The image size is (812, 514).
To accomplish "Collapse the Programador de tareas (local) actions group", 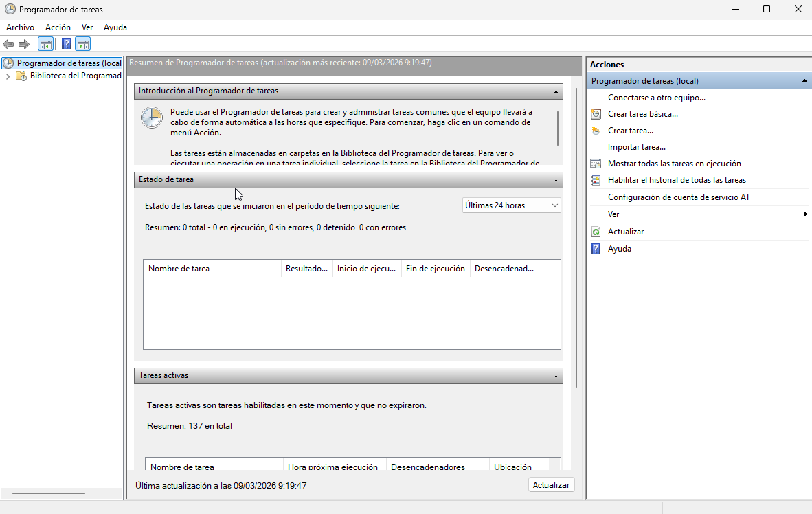I will click(804, 81).
